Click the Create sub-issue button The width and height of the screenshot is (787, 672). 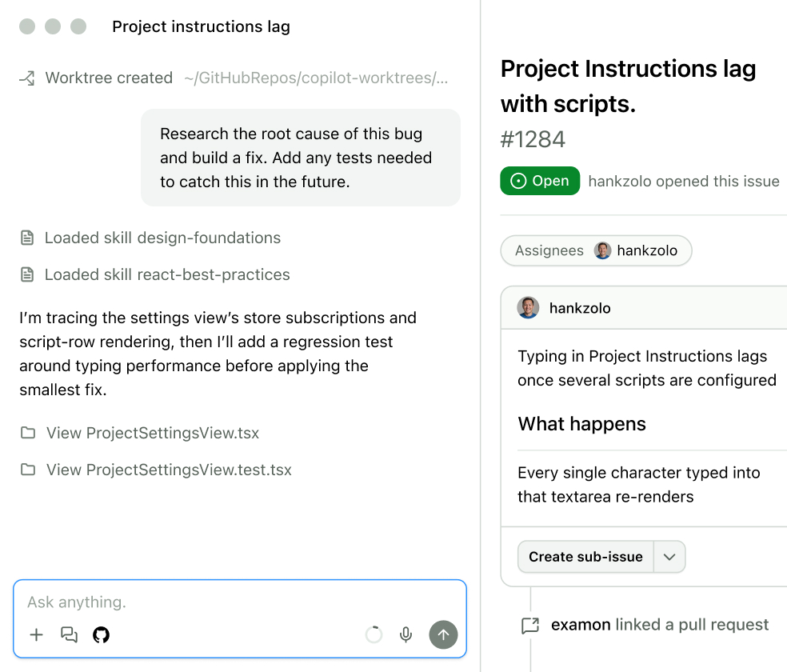[x=585, y=557]
